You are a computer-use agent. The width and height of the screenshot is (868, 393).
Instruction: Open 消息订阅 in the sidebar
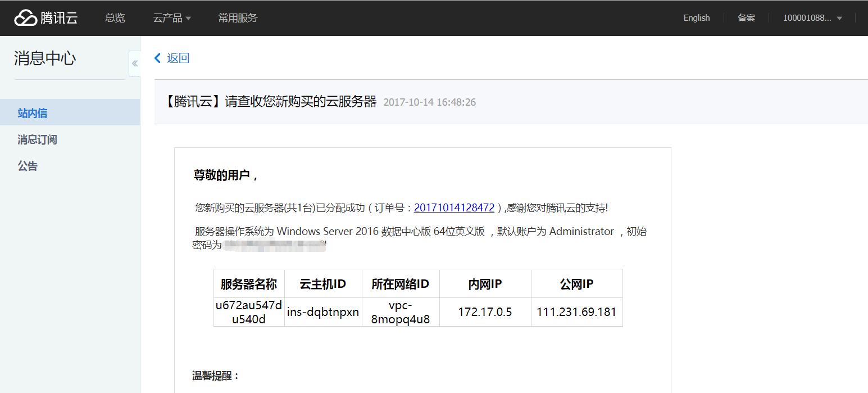click(x=37, y=139)
